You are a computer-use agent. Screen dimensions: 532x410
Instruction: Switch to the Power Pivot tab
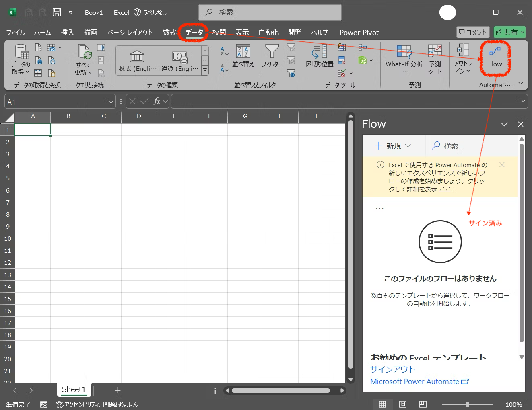(x=359, y=32)
